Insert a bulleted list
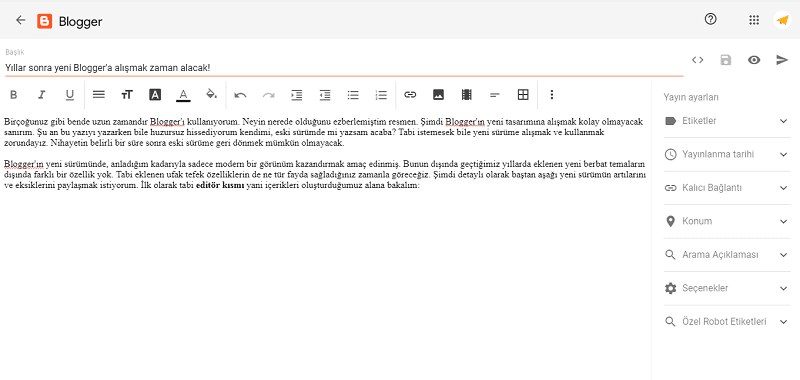Image resolution: width=800 pixels, height=380 pixels. (x=353, y=95)
